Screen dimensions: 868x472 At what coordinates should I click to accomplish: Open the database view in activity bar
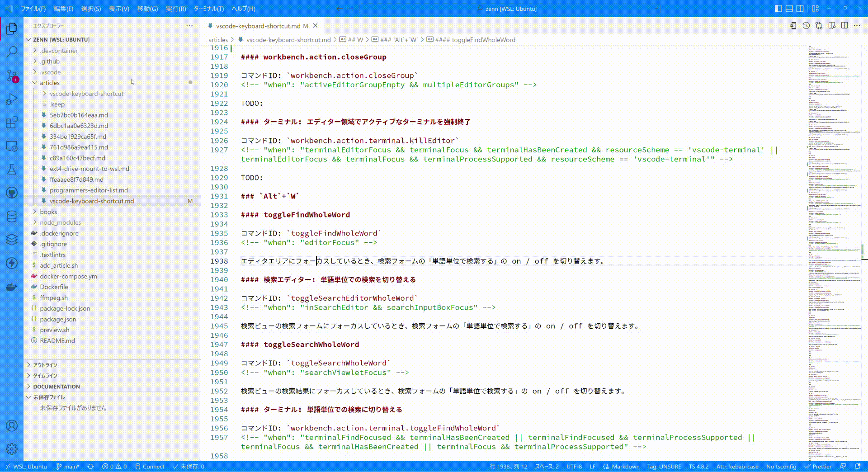12,217
